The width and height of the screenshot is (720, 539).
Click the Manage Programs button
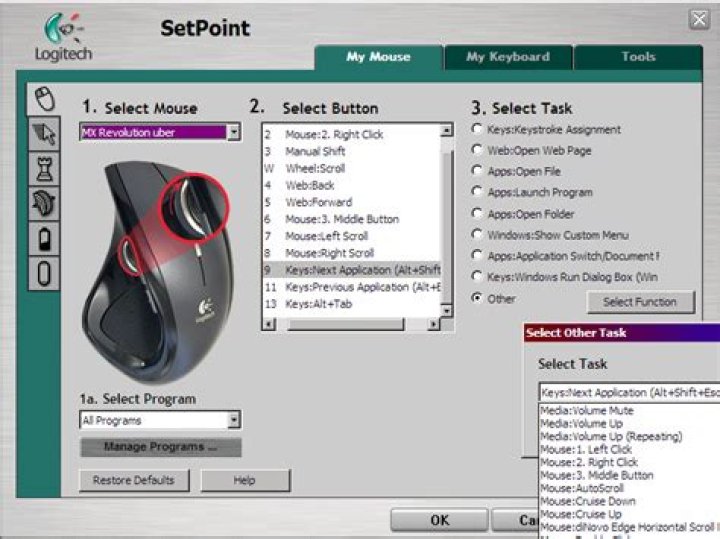(160, 447)
